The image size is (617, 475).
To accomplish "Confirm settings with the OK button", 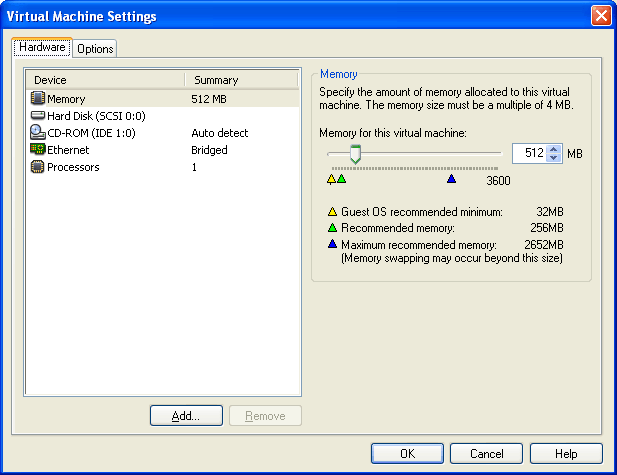I will point(407,453).
